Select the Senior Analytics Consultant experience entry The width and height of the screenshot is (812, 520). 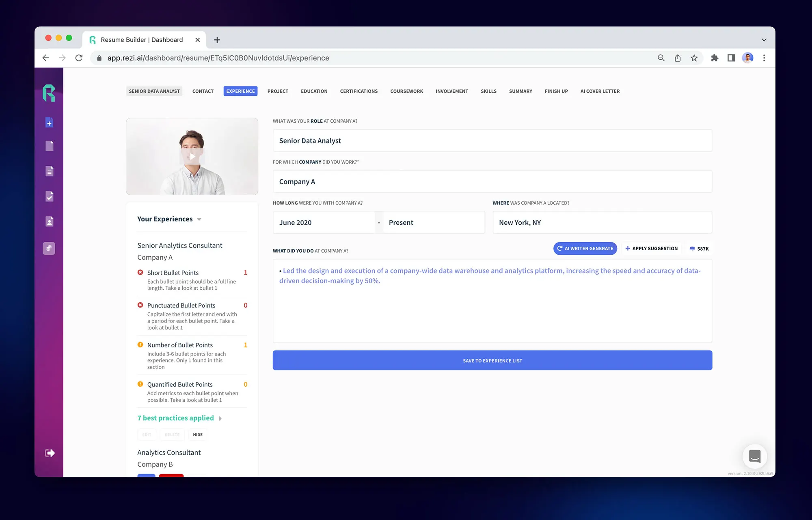pos(179,251)
